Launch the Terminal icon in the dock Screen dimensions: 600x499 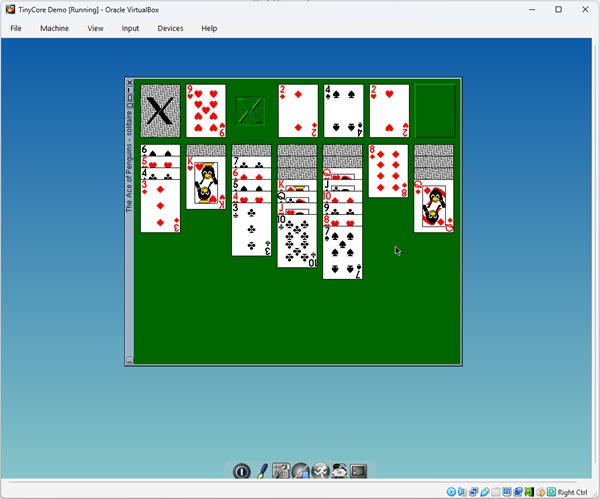(x=358, y=471)
